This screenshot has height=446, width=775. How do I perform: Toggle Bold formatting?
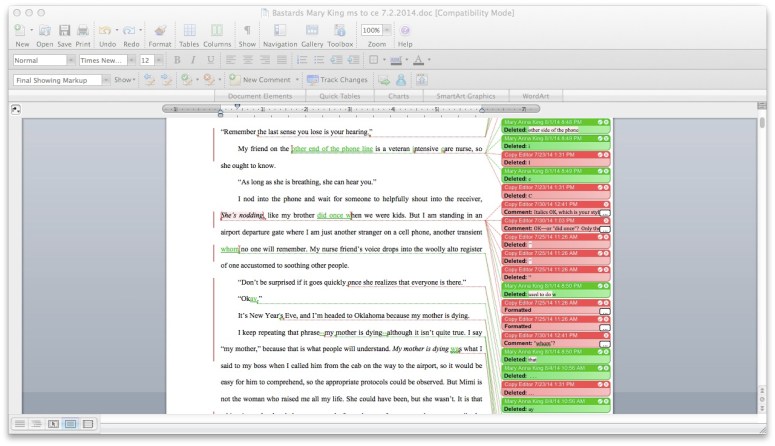tap(175, 60)
